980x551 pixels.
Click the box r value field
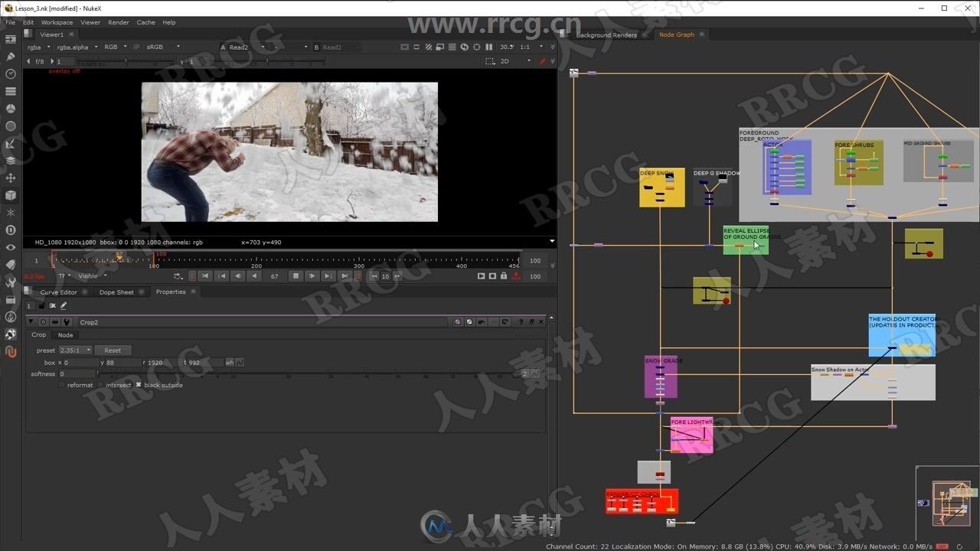pyautogui.click(x=163, y=363)
